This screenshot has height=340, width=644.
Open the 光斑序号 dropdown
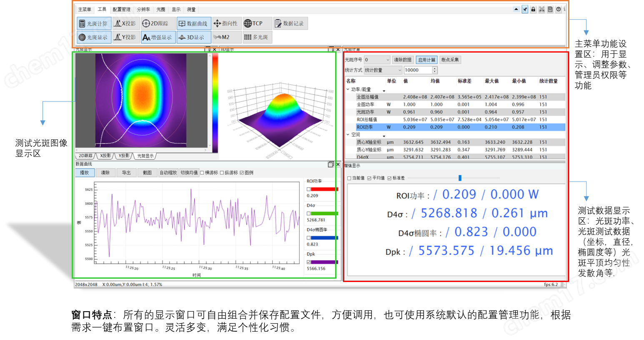377,60
